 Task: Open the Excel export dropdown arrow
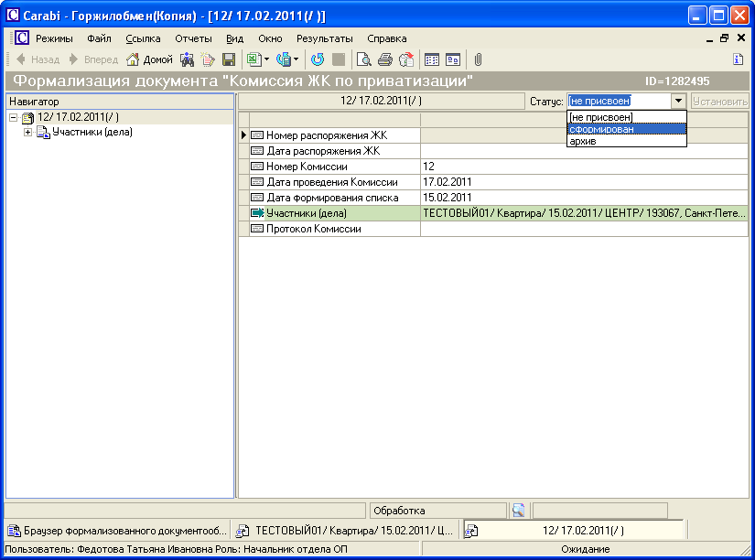click(266, 59)
